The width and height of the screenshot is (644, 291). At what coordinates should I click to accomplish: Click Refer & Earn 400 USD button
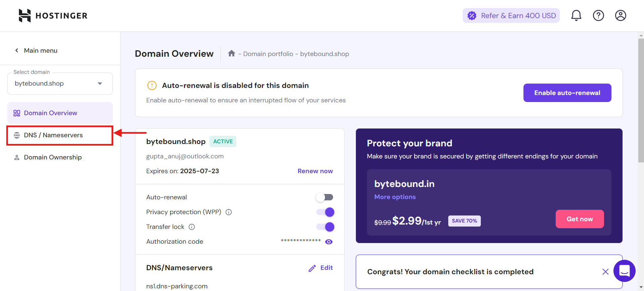[x=511, y=15]
